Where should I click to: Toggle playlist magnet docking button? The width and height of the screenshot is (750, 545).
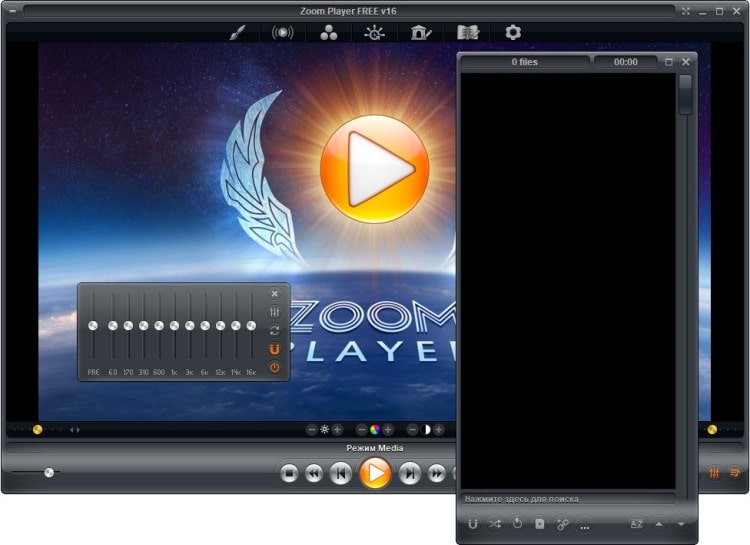[x=473, y=524]
